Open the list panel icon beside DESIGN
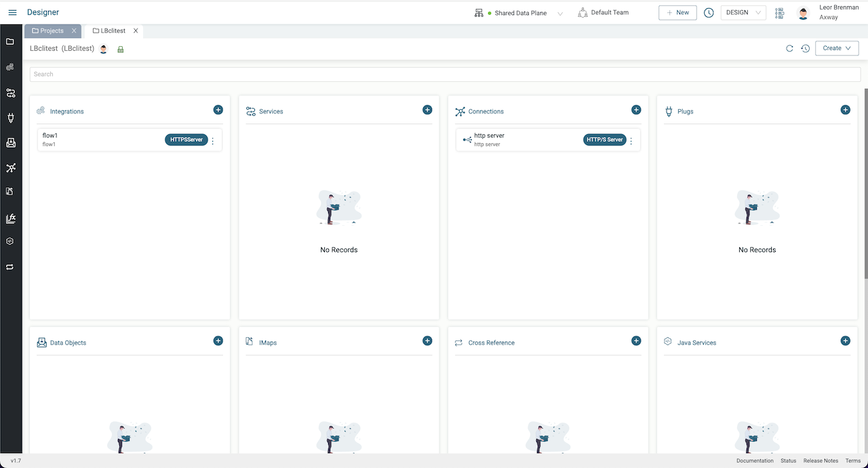868x468 pixels. pos(780,12)
